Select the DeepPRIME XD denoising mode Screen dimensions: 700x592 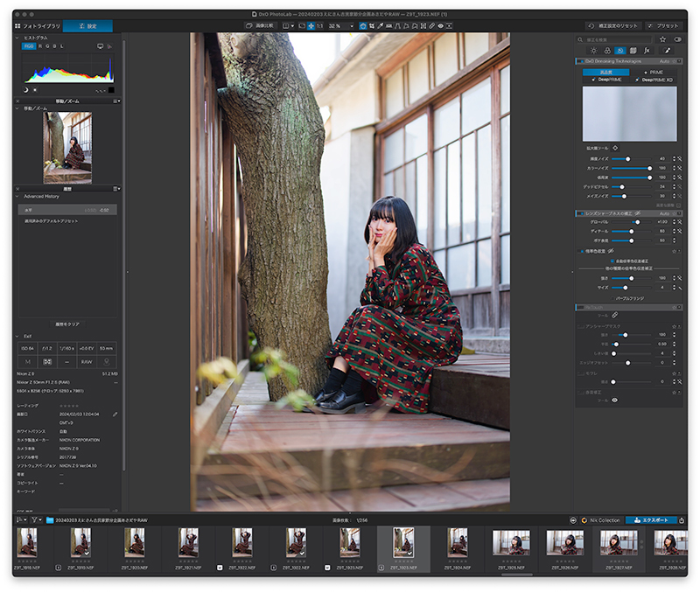tap(654, 80)
